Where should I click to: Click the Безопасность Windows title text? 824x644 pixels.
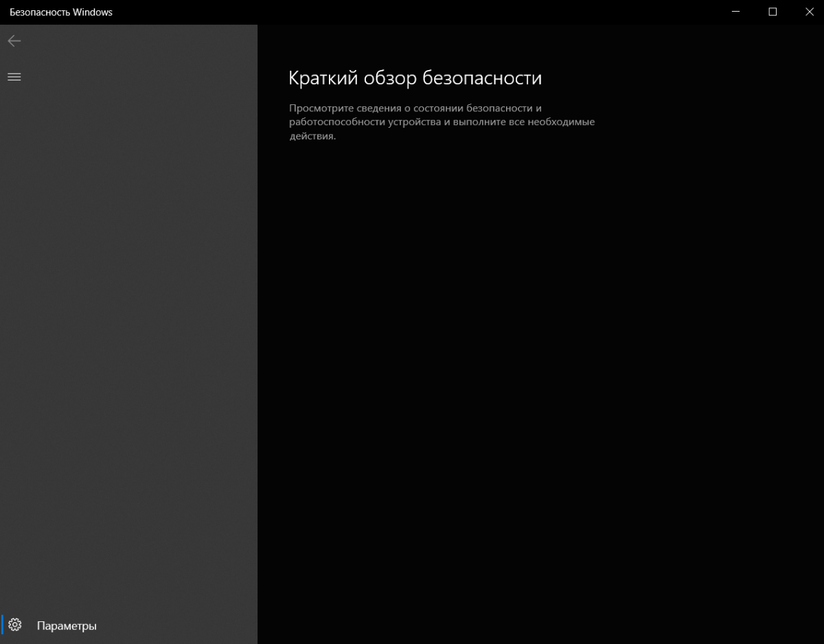[x=61, y=12]
